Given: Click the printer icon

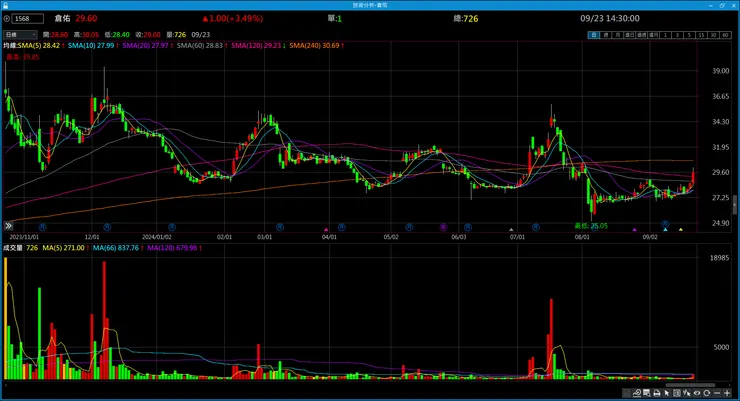Looking at the screenshot, I should click(x=657, y=393).
